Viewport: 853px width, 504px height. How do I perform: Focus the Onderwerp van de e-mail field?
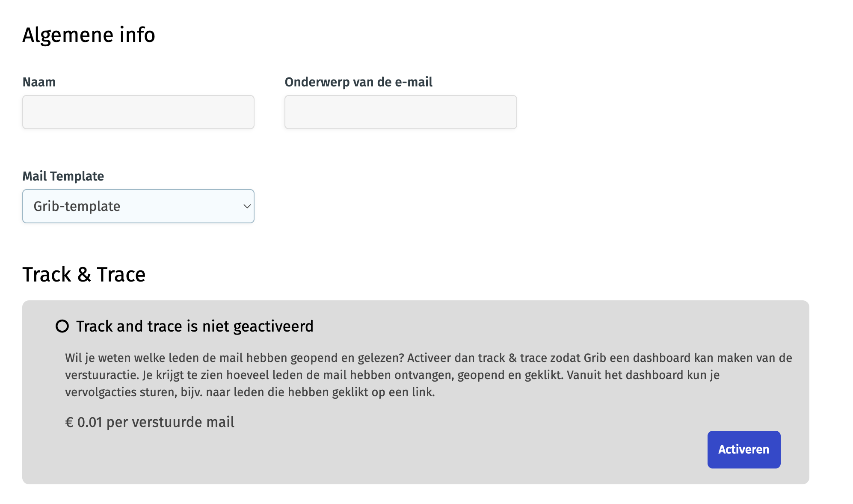click(x=400, y=112)
